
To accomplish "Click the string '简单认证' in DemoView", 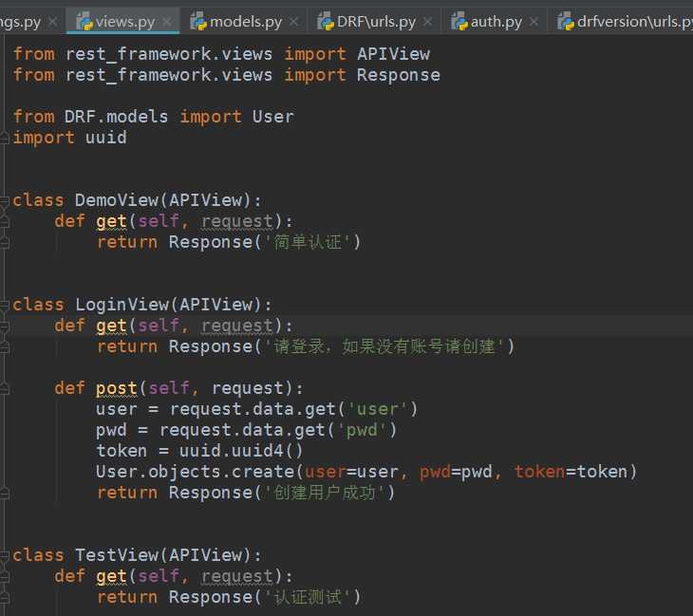I will tap(308, 242).
